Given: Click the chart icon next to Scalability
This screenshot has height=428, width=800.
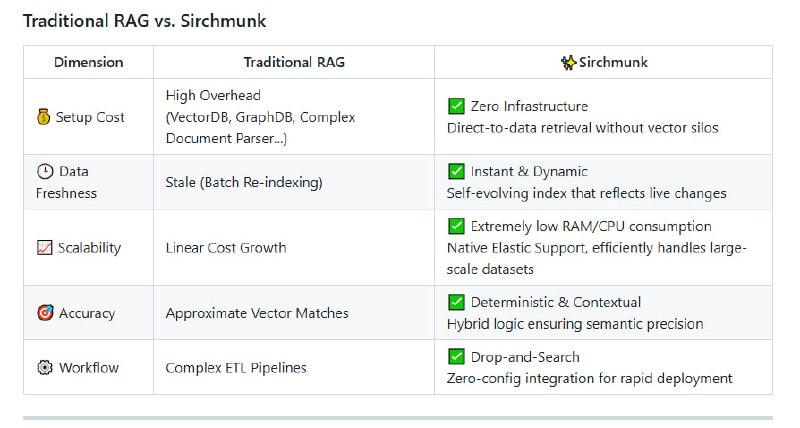Looking at the screenshot, I should click(x=44, y=247).
